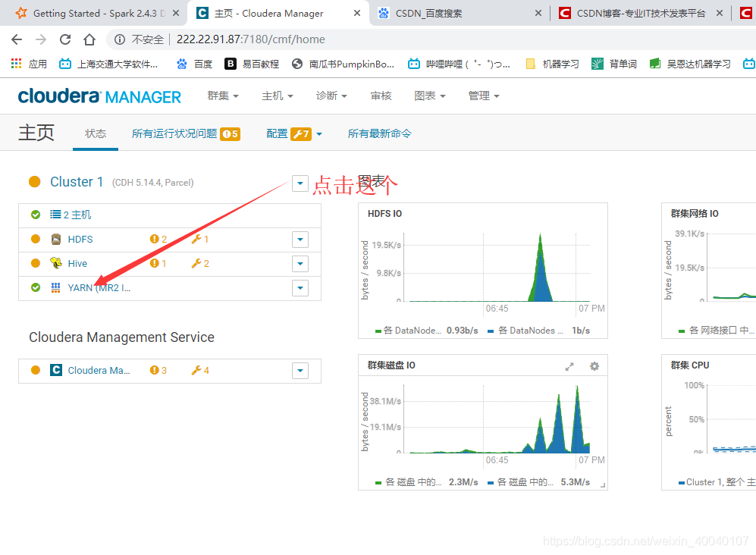Open the 应用 apps grid bookmark
The image size is (756, 555).
pos(29,64)
